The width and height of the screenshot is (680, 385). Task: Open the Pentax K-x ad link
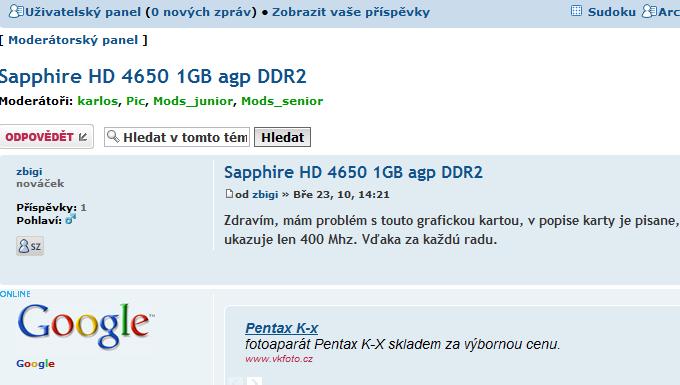point(282,328)
